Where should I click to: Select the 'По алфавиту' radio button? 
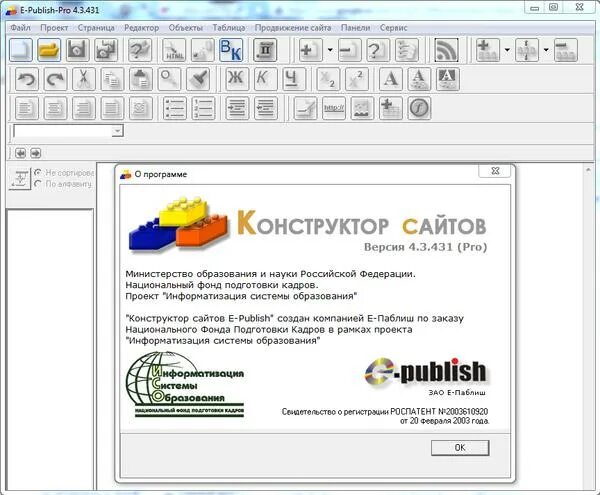point(38,184)
